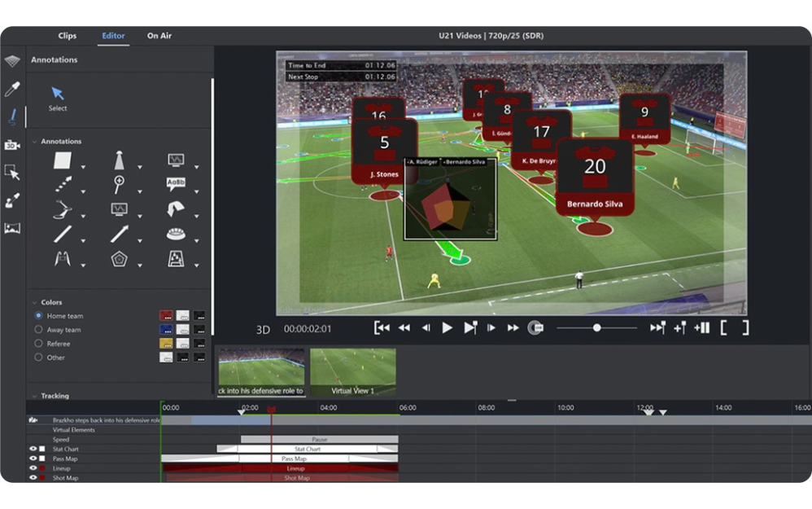Collapse the Colors section
The image size is (812, 509).
(35, 302)
